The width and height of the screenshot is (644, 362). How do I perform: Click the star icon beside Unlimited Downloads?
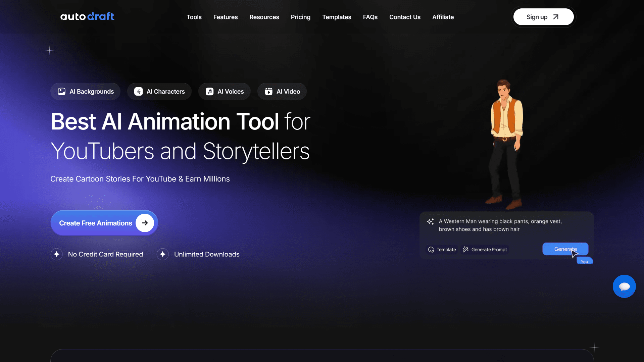point(163,254)
